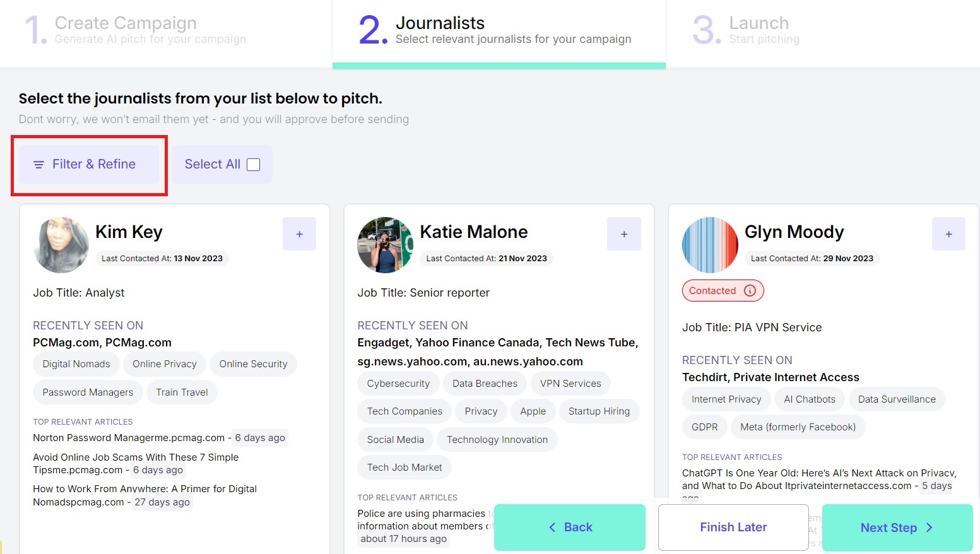This screenshot has width=980, height=554.
Task: Add Glyn Moody with the plus icon
Action: coord(948,234)
